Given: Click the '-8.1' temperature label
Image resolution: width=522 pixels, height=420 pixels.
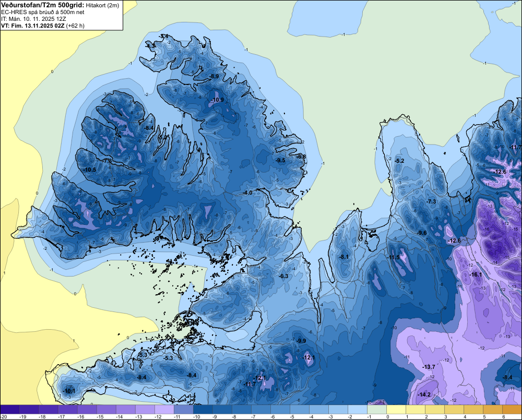Looking at the screenshot, I should pos(343,257).
